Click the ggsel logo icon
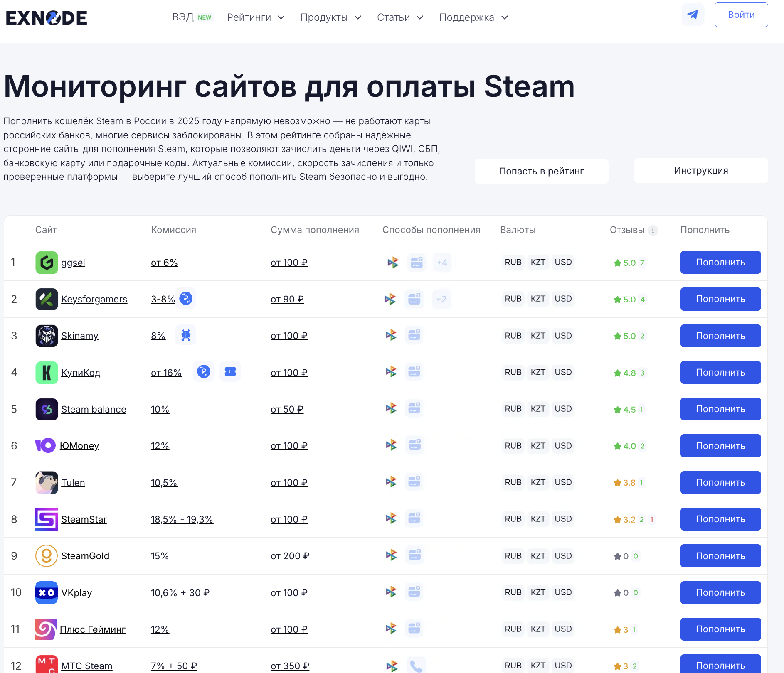Screen dimensions: 784x673 (47, 263)
